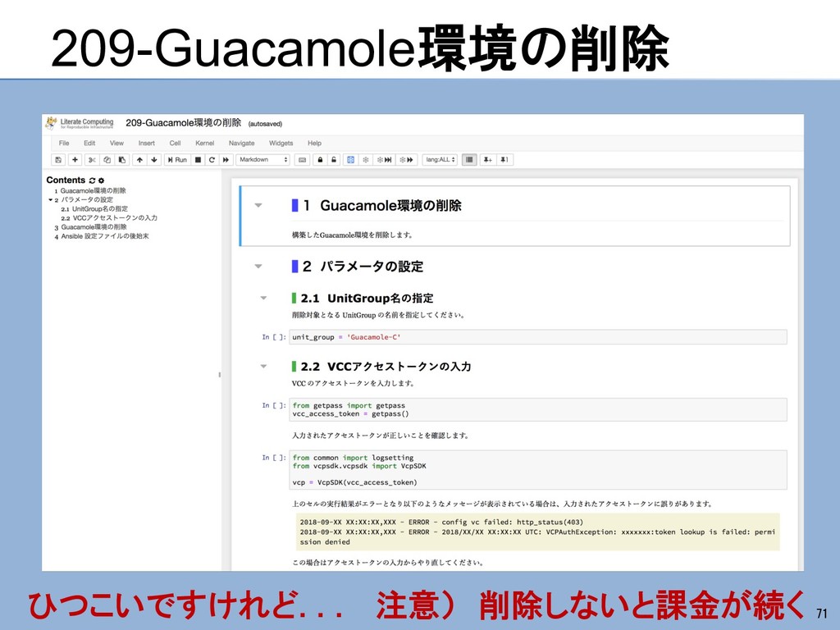Collapse contents section 2 パラメータの設定 arrow
This screenshot has height=630, width=840.
click(50, 200)
